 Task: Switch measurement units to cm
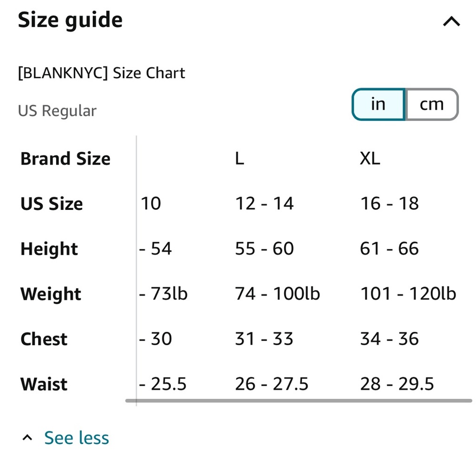[x=431, y=104]
